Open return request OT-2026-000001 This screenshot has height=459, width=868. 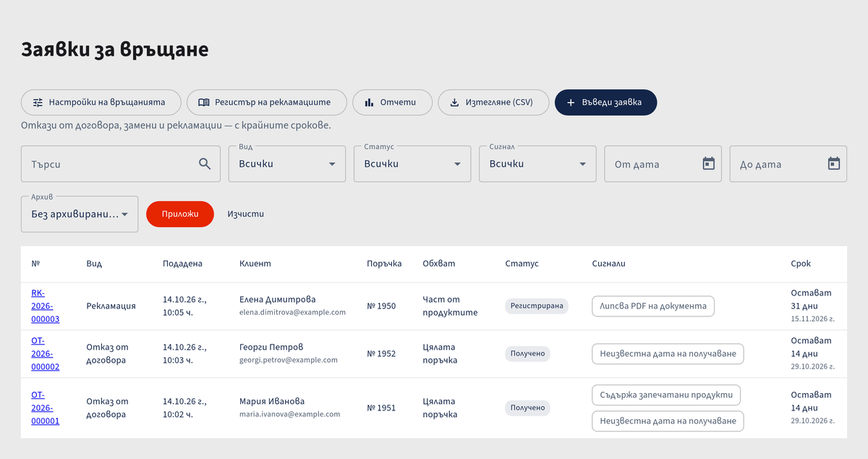point(45,408)
